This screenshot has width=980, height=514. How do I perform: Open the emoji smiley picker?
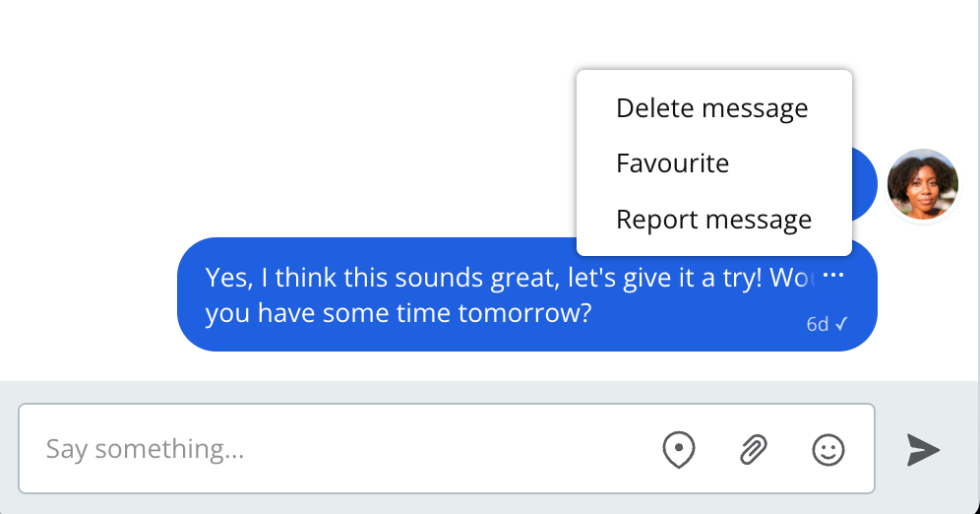click(828, 450)
